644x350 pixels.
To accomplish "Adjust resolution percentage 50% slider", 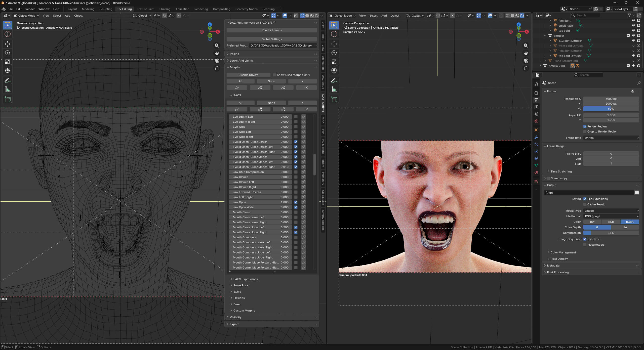I will point(611,109).
